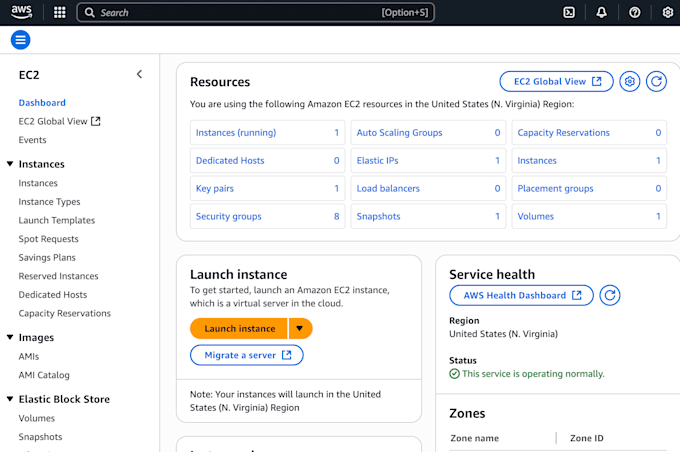Click 'This service is operating normally.' status text
680x452 pixels.
pos(533,374)
